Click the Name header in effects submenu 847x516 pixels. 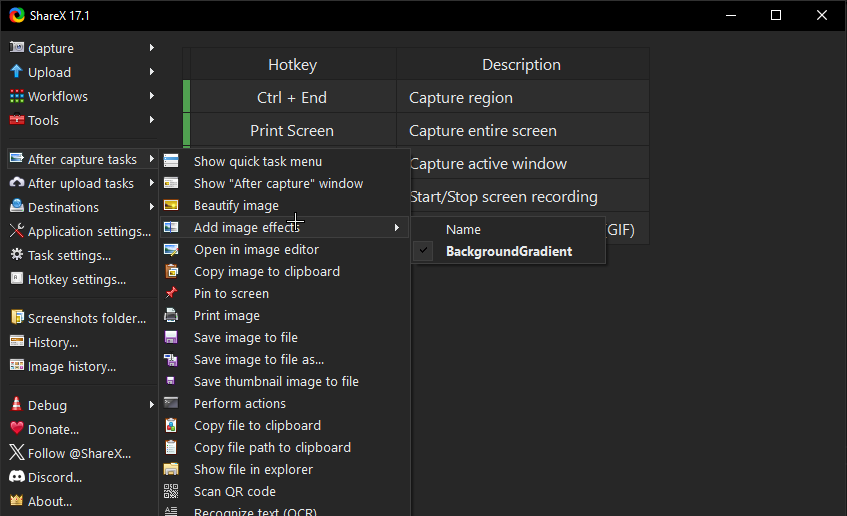tap(463, 229)
